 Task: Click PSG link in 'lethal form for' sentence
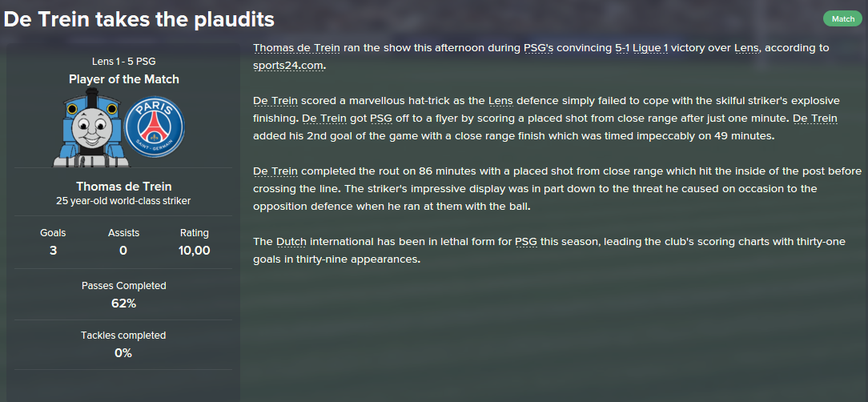[525, 242]
